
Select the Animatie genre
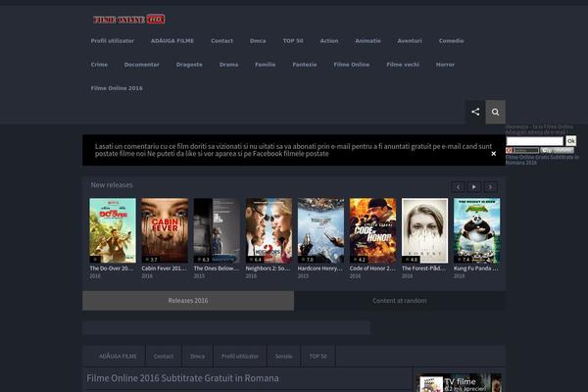[367, 41]
